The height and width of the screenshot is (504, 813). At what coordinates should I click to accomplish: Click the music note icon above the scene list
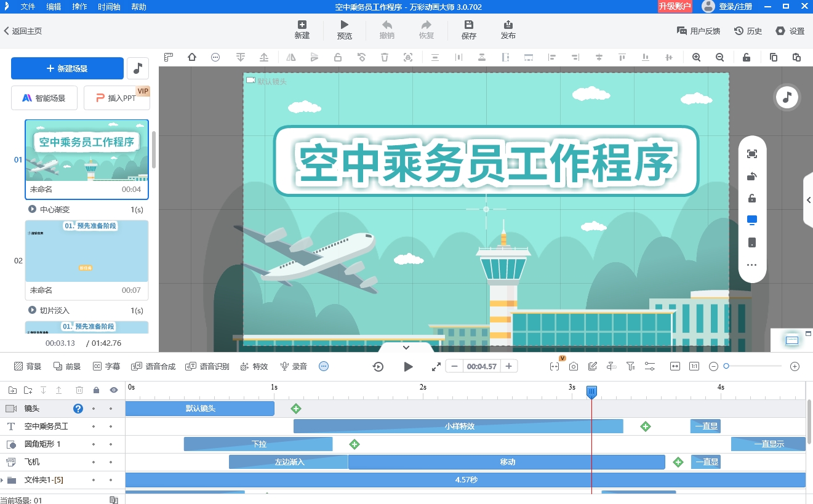[x=137, y=68]
